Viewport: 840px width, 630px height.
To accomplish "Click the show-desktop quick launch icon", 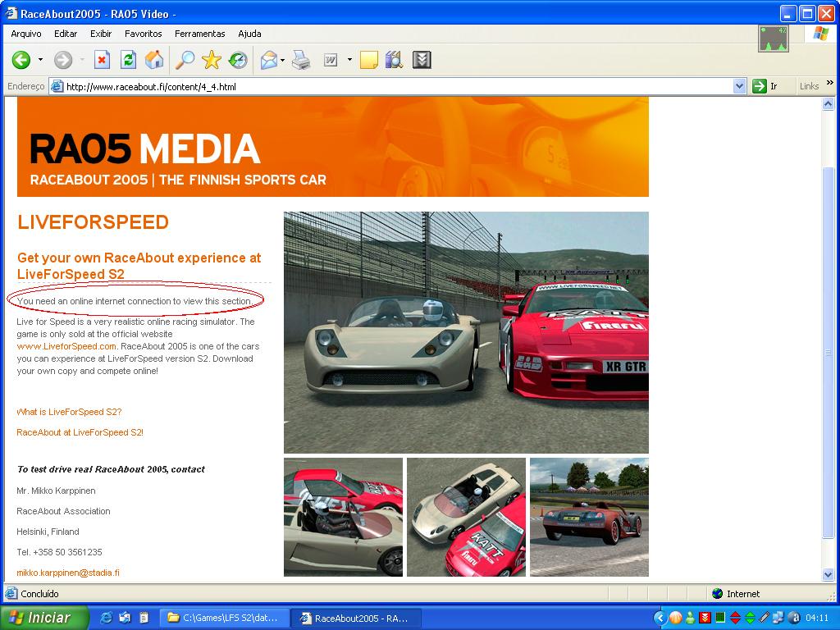I will [x=126, y=618].
